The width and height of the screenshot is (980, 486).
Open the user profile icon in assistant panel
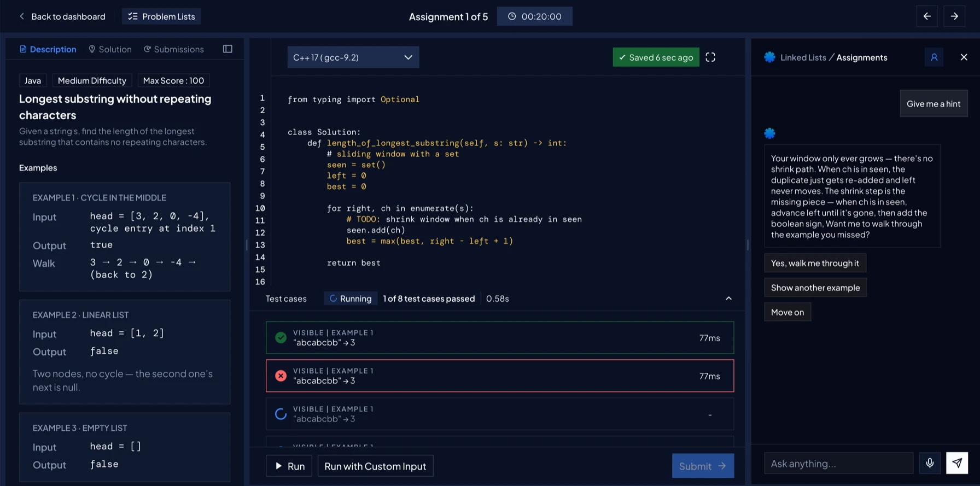click(x=934, y=57)
